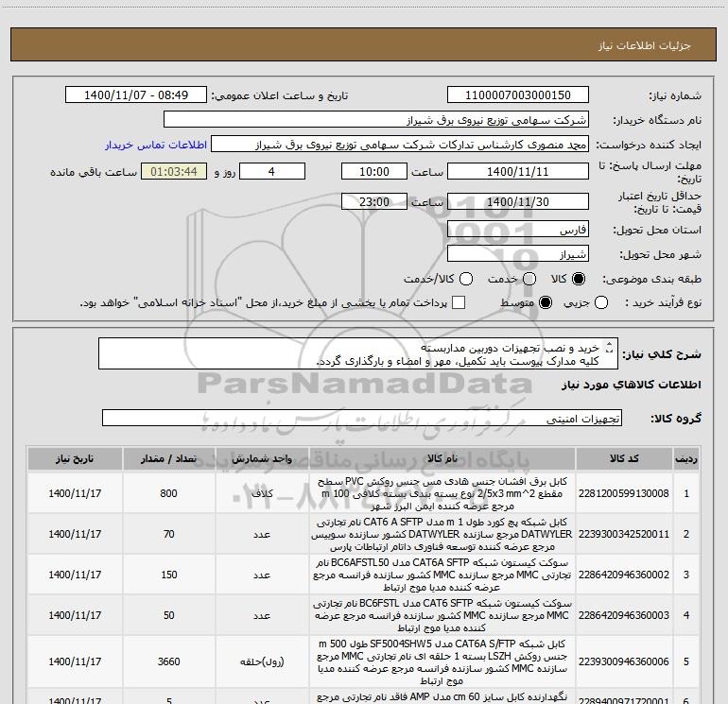
Task: Click the BC6FSTL keystone socket item name
Action: click(x=442, y=615)
